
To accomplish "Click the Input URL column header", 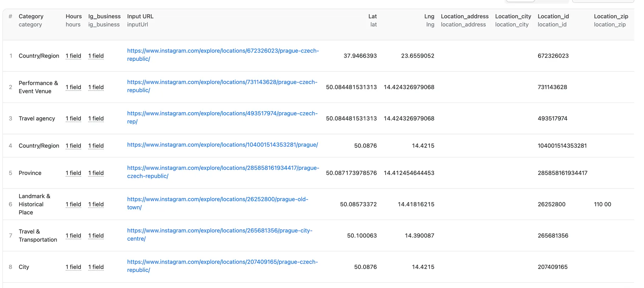I will click(x=140, y=16).
